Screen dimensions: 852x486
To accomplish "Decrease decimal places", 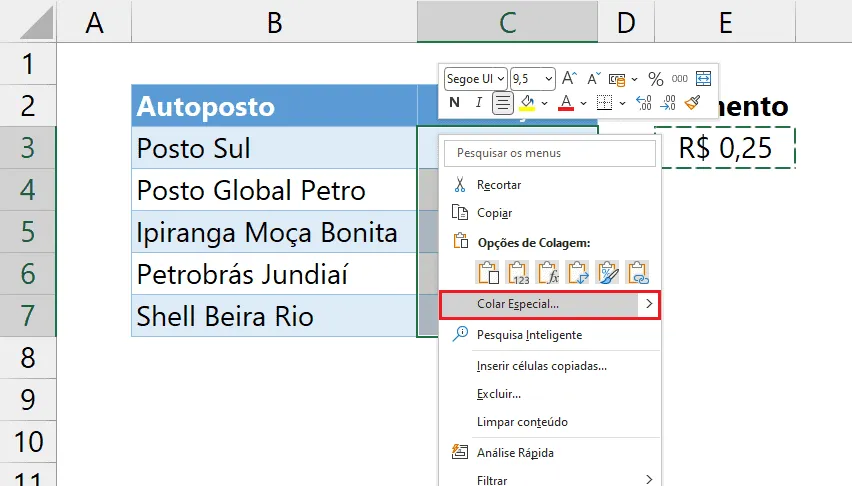I will click(668, 102).
